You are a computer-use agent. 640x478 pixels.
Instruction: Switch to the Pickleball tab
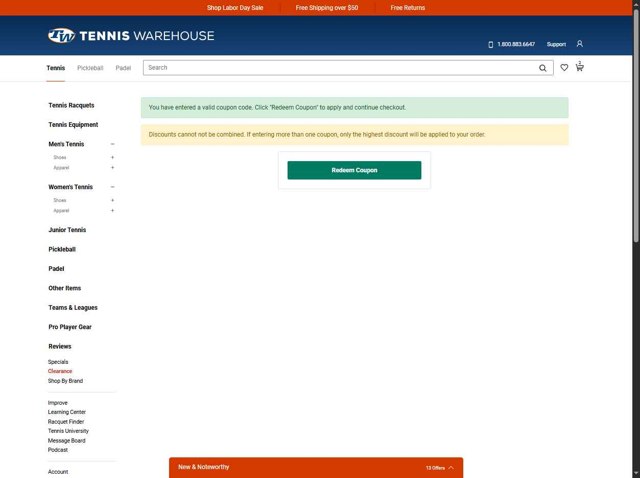click(x=90, y=68)
